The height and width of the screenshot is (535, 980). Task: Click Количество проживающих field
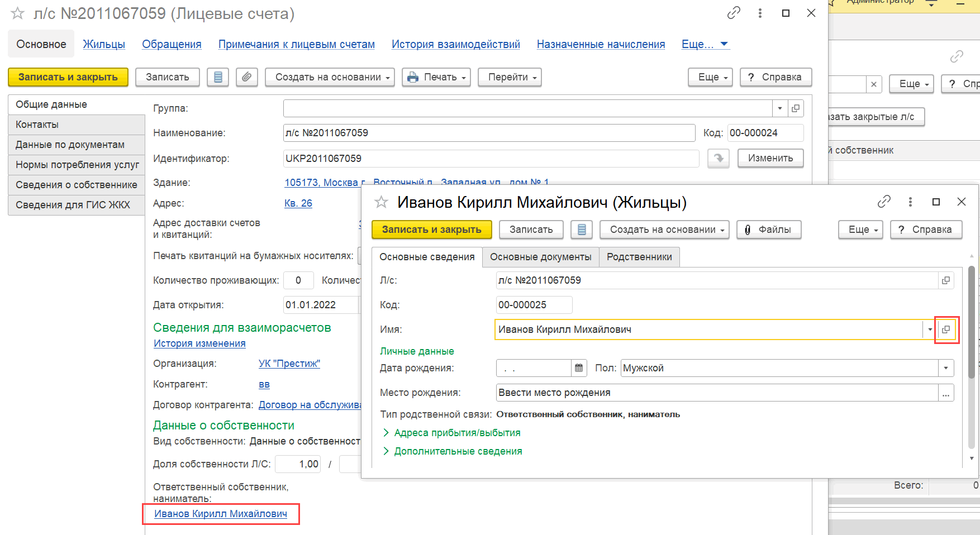pos(298,280)
